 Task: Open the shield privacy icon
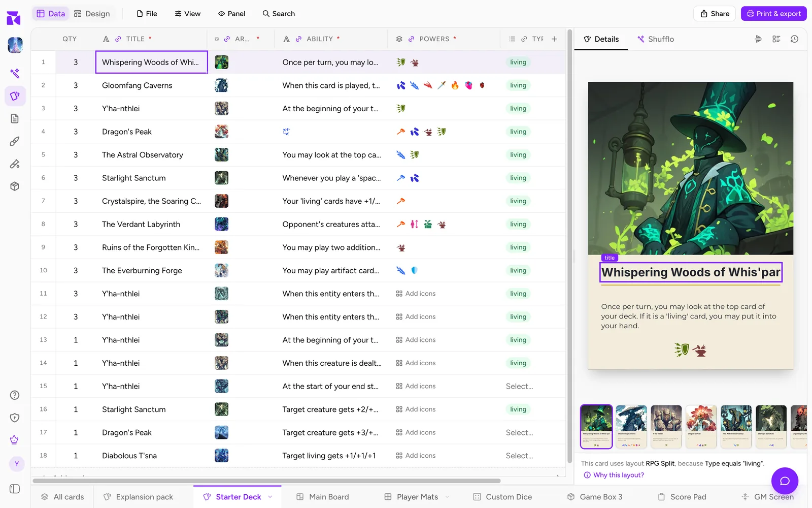tap(15, 418)
